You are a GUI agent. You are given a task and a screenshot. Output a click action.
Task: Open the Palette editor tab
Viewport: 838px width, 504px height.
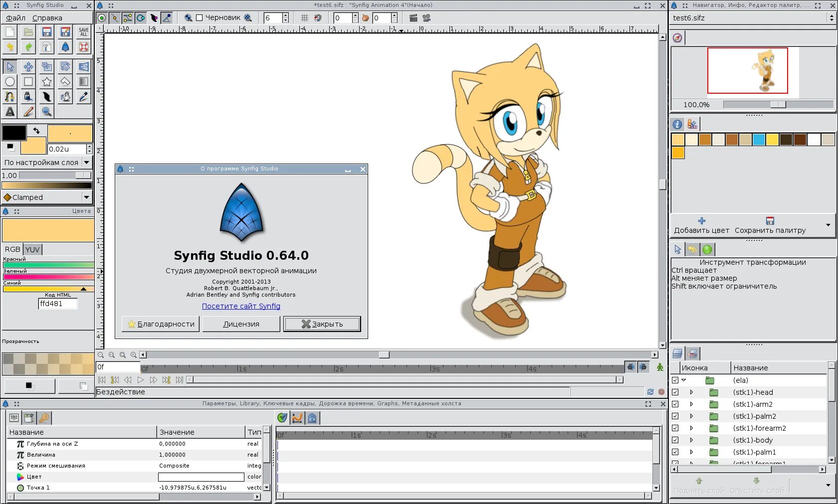(x=692, y=124)
